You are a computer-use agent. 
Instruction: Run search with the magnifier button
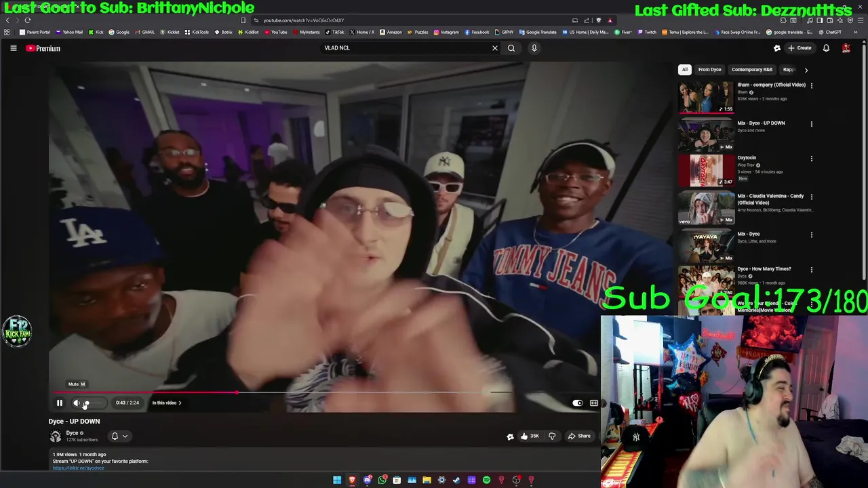tap(511, 48)
